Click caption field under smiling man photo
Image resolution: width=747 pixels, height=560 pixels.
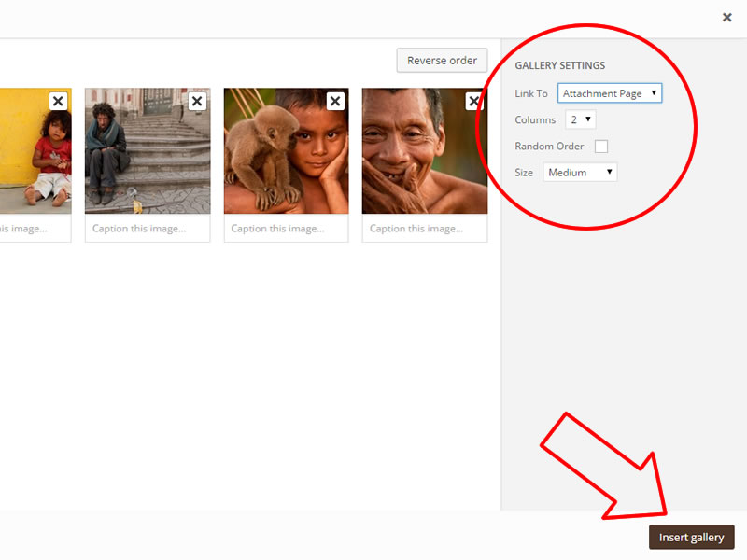tap(425, 229)
